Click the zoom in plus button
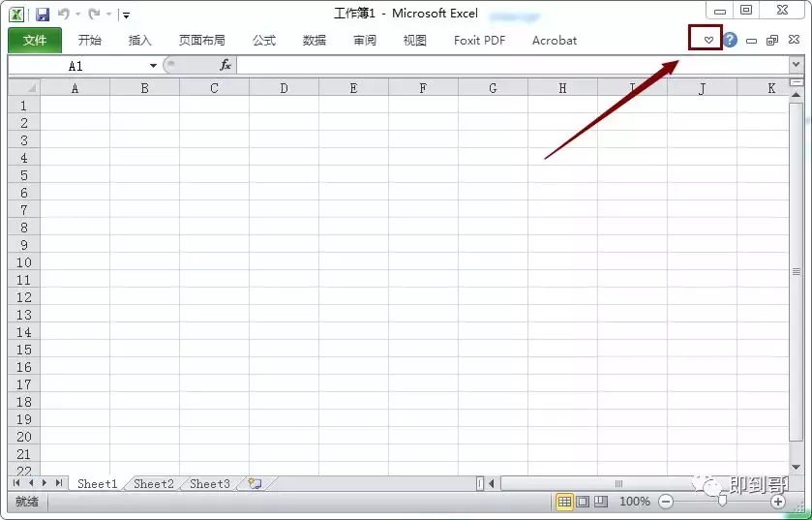812x520 pixels. click(778, 502)
